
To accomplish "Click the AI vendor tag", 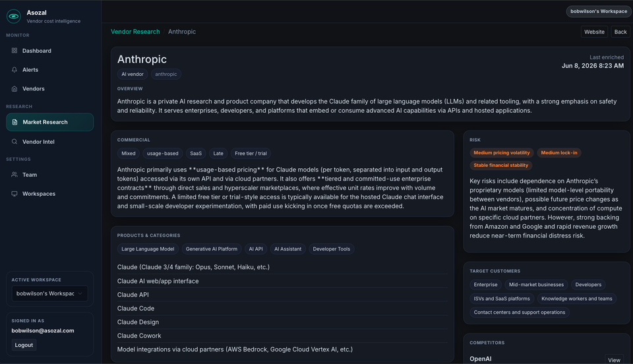I will (133, 75).
